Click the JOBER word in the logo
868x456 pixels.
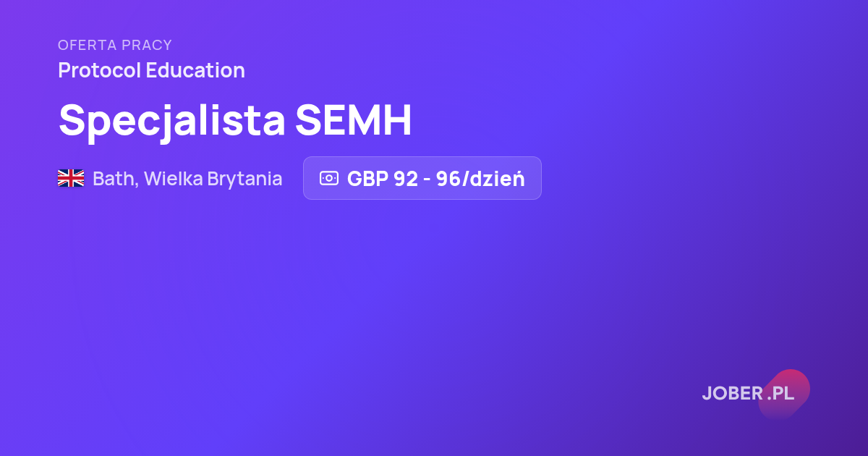[x=732, y=394]
